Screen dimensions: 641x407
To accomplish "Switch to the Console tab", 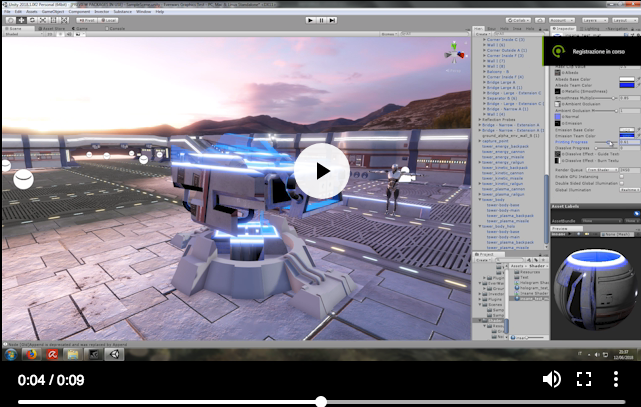I will click(x=115, y=29).
